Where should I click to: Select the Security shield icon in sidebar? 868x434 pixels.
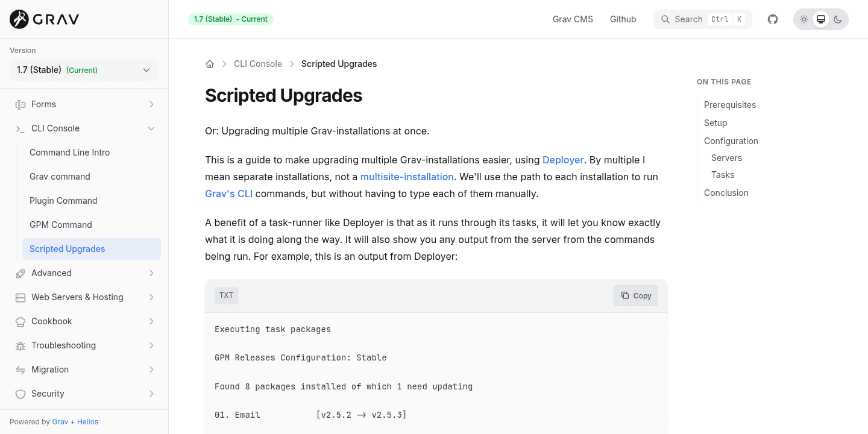20,393
